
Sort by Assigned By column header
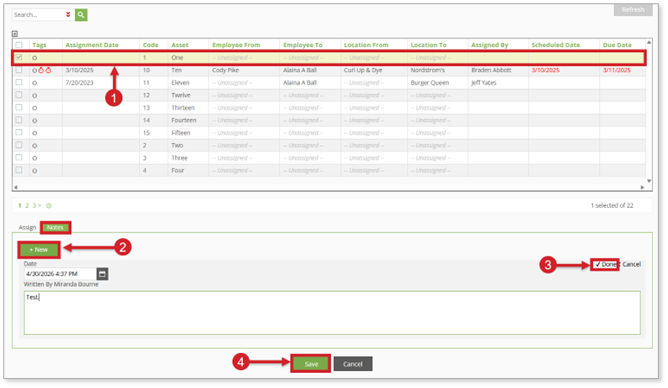[489, 45]
